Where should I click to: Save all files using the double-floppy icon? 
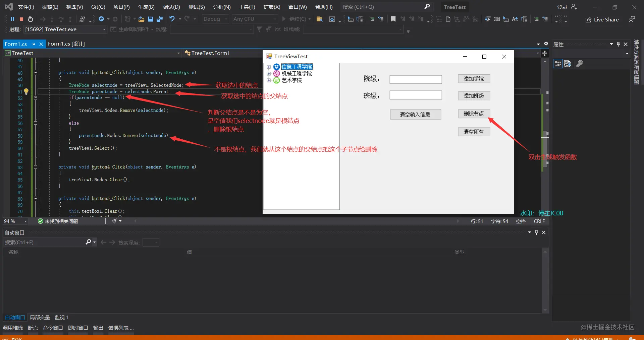click(160, 19)
